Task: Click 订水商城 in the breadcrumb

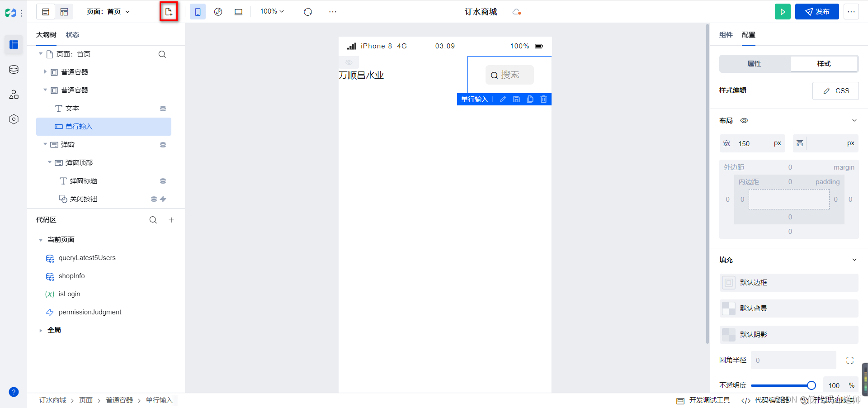Action: 52,400
